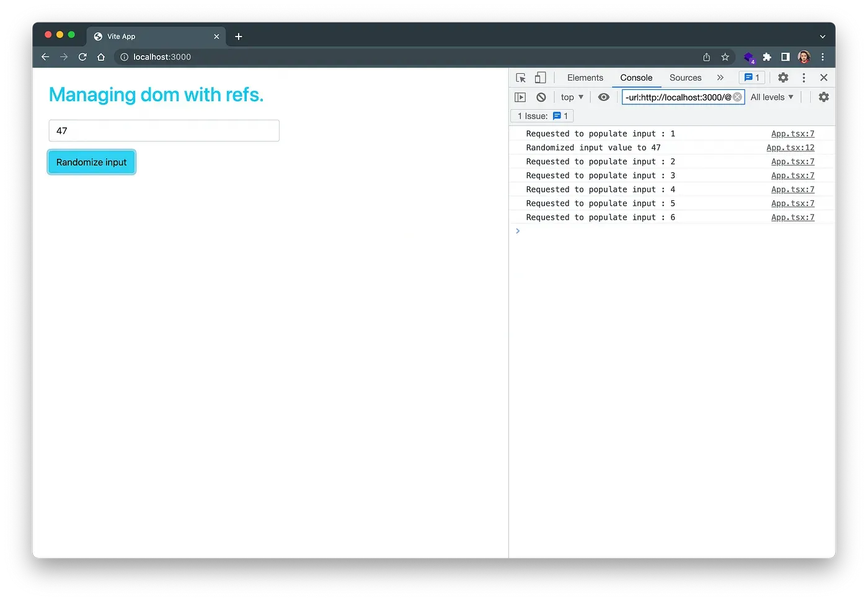The width and height of the screenshot is (868, 601).
Task: Switch to the Console panel
Action: click(636, 78)
